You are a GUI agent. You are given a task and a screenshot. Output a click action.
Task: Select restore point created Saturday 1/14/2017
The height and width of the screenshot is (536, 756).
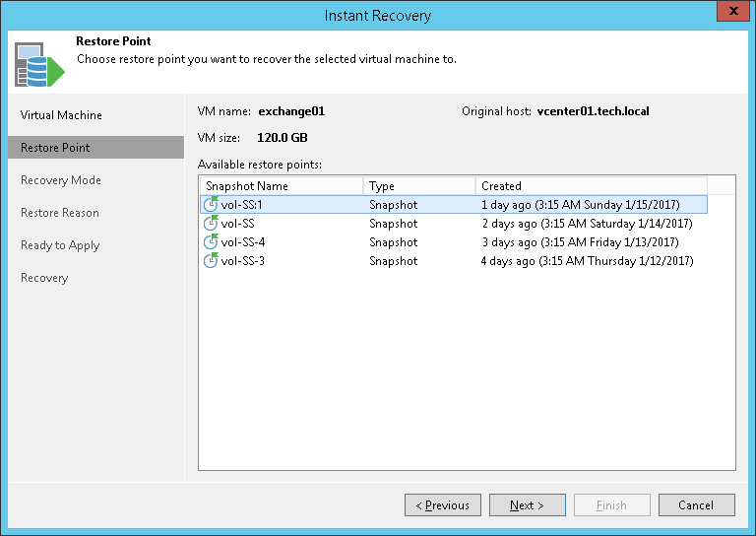(x=579, y=224)
